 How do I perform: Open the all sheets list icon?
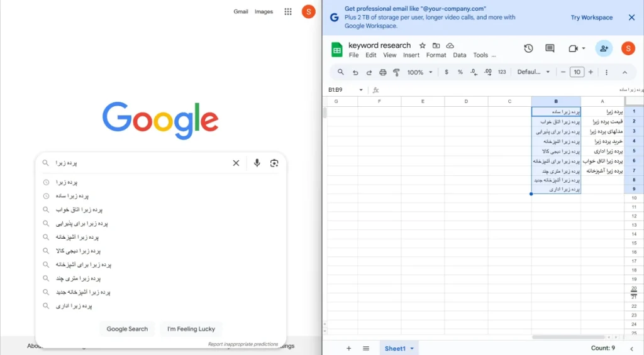pos(366,349)
